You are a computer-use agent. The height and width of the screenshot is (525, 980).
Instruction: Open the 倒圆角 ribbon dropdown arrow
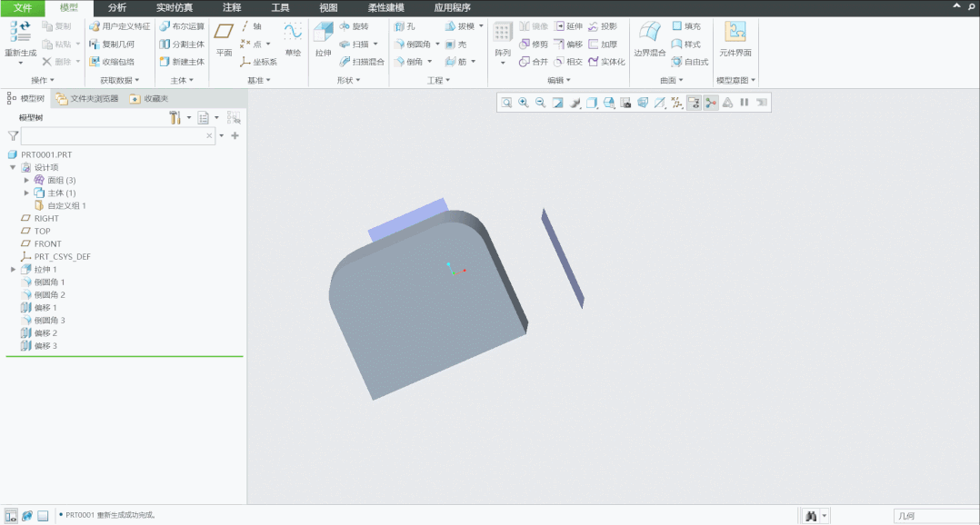coord(437,44)
